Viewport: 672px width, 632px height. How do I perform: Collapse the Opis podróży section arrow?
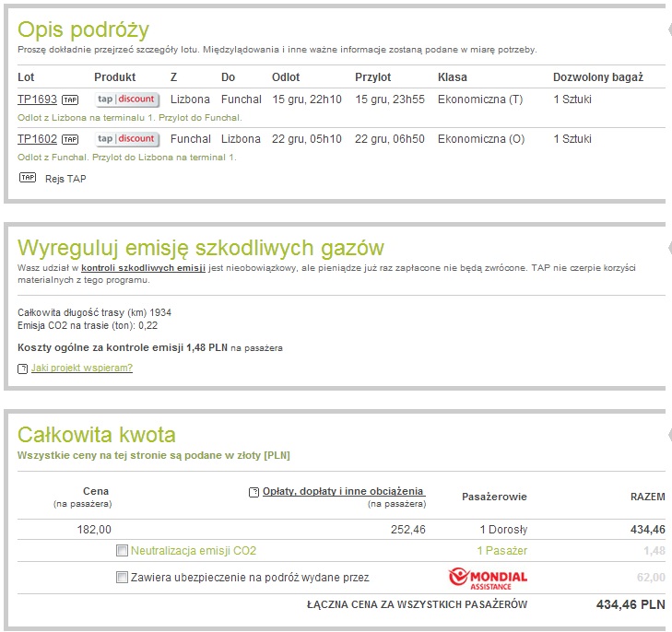point(670,29)
